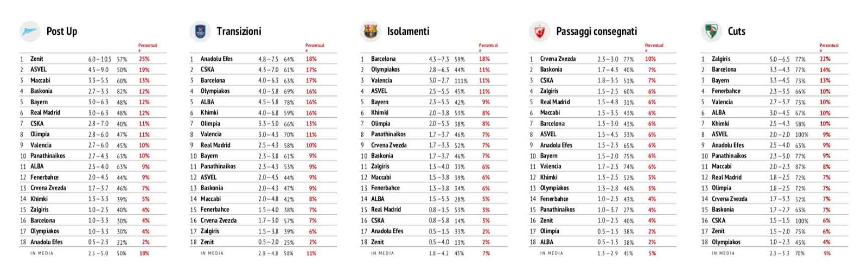
Task: Click the Zalgiris logo beside Cuts
Action: [710, 31]
